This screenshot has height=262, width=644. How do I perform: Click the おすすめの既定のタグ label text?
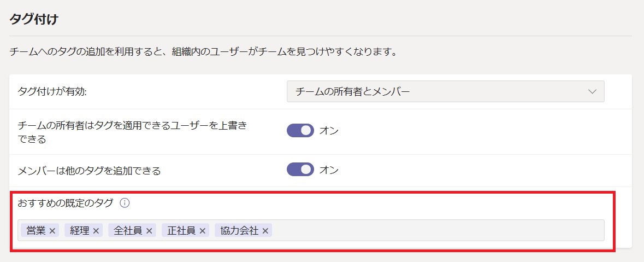coord(66,203)
